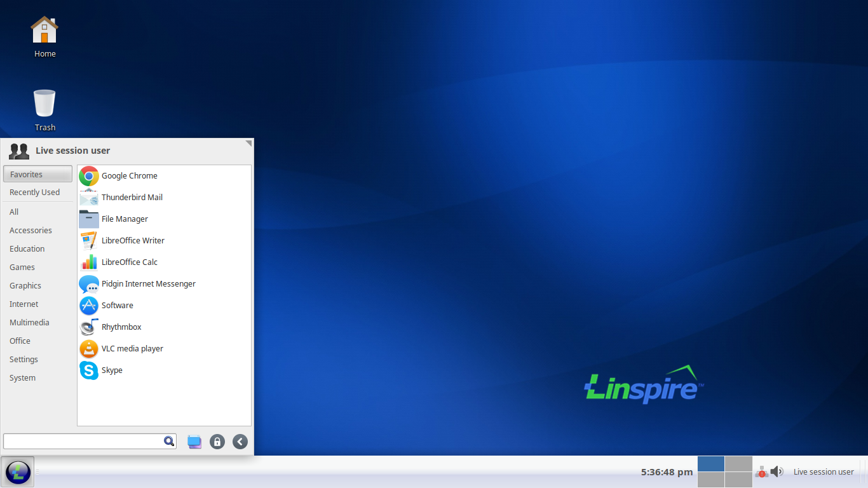Image resolution: width=868 pixels, height=488 pixels.
Task: Select the System category
Action: coord(37,378)
